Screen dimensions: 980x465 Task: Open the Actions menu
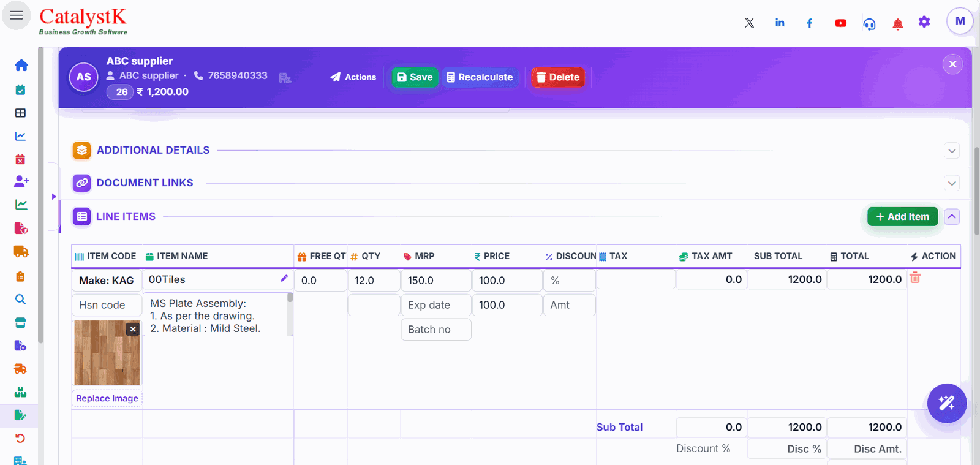coord(353,77)
